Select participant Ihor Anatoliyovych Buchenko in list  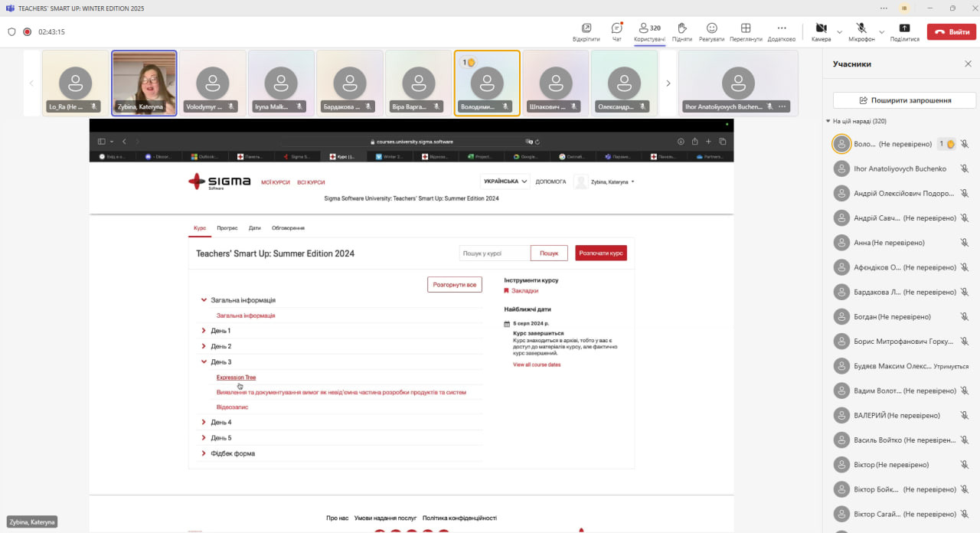[x=900, y=168]
